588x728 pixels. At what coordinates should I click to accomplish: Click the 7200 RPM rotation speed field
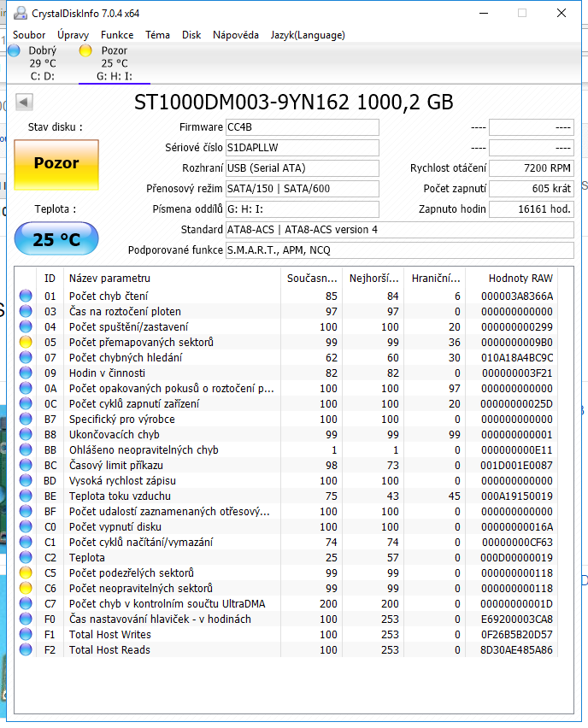point(532,168)
